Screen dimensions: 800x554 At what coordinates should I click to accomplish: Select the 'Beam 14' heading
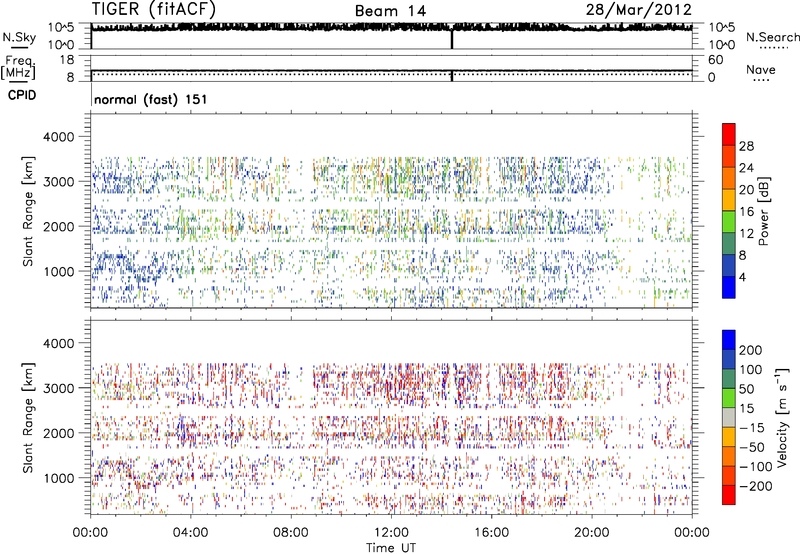pos(390,11)
